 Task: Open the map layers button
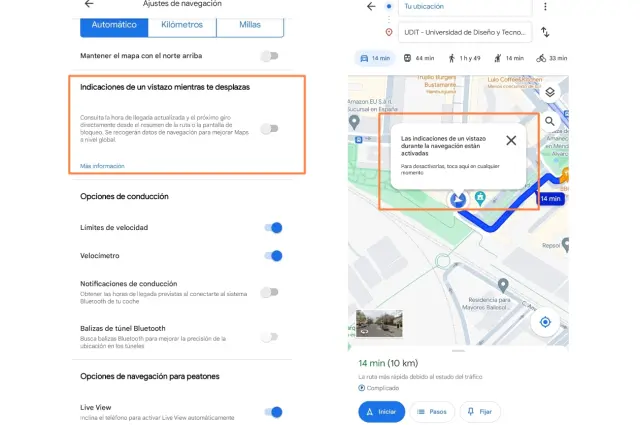tap(549, 93)
